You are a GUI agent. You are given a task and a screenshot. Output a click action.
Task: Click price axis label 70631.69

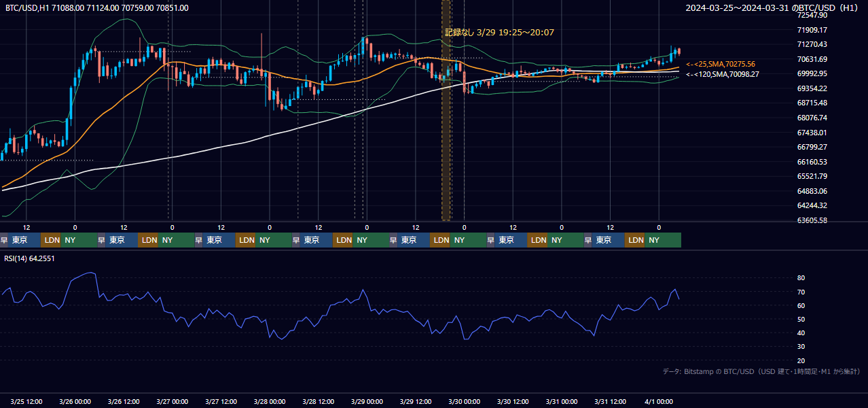click(x=812, y=59)
